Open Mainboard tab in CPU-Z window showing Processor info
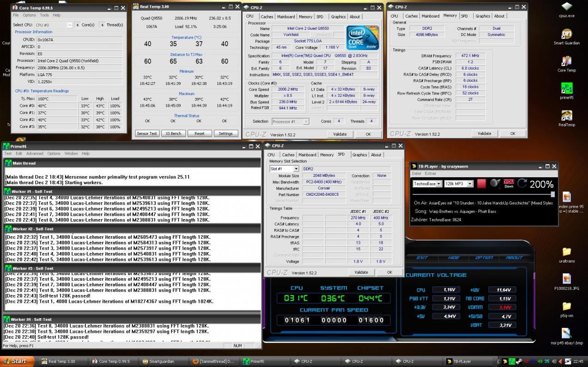The image size is (588, 367). [x=286, y=17]
